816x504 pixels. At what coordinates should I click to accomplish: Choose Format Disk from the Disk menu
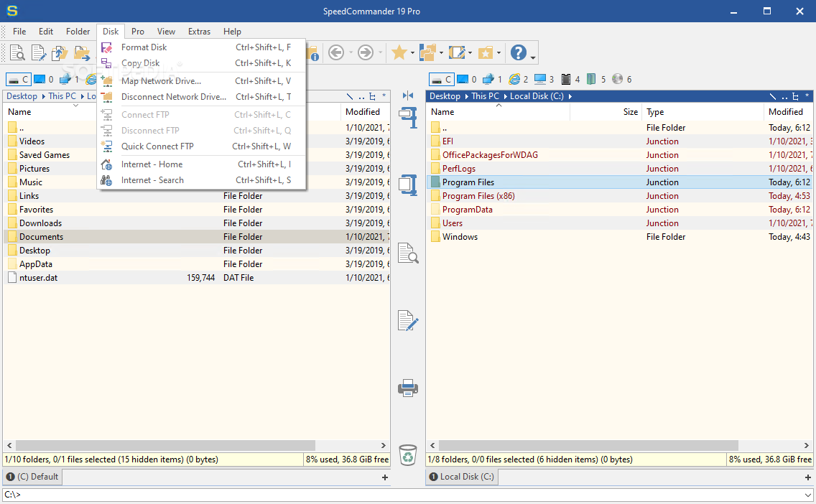pyautogui.click(x=201, y=47)
